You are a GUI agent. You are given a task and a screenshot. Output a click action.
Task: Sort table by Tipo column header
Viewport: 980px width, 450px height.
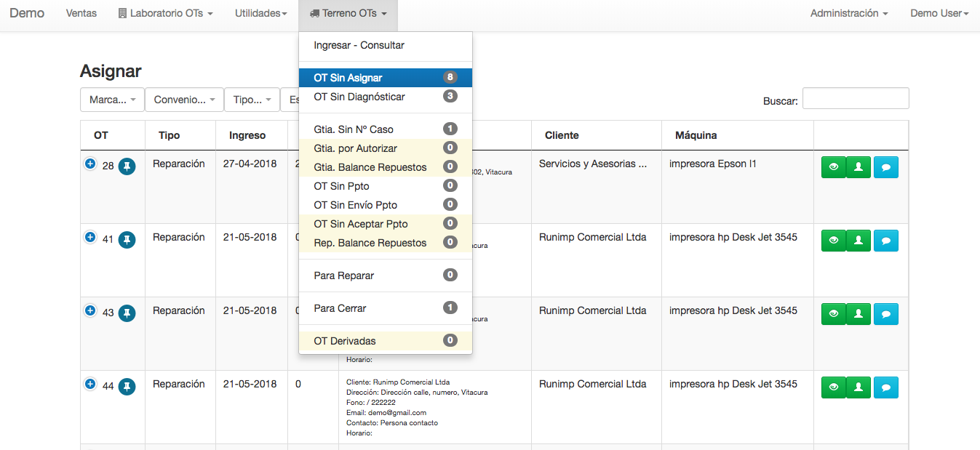[x=180, y=135]
